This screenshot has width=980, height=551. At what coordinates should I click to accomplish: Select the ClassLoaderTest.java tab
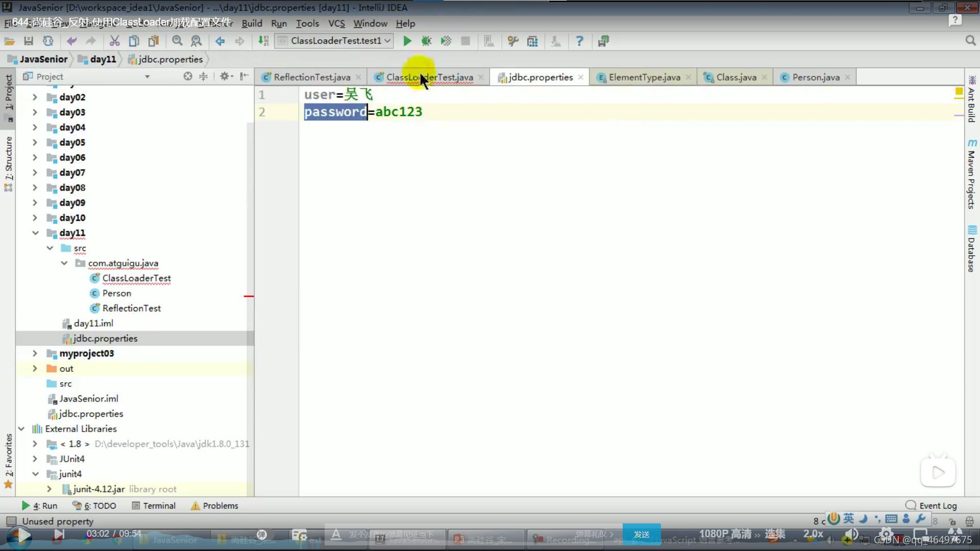[430, 77]
